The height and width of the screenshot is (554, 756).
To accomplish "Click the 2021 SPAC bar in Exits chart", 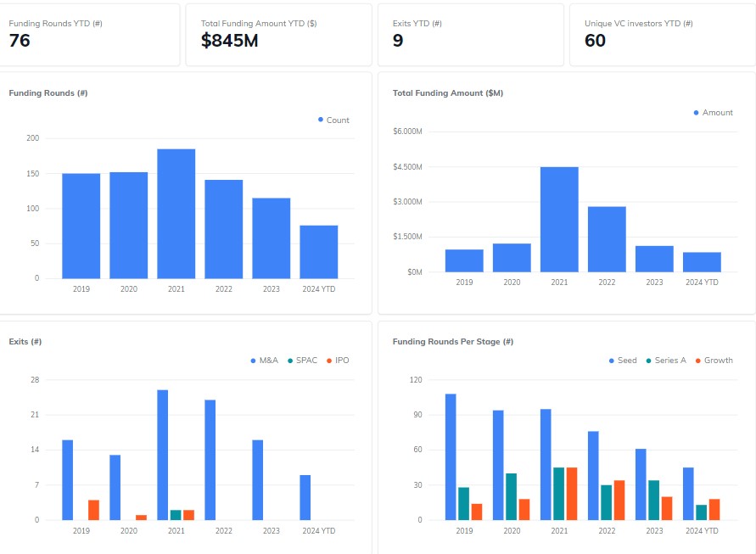I will [176, 515].
